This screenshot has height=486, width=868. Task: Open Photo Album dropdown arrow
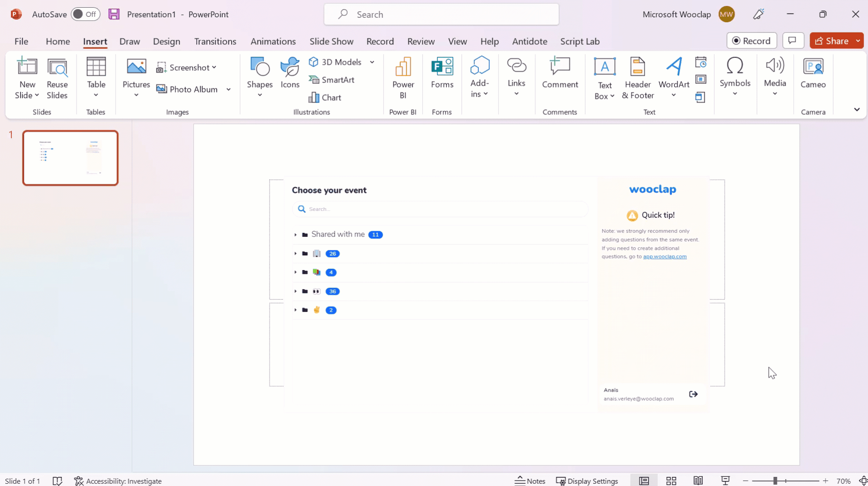[x=229, y=89]
